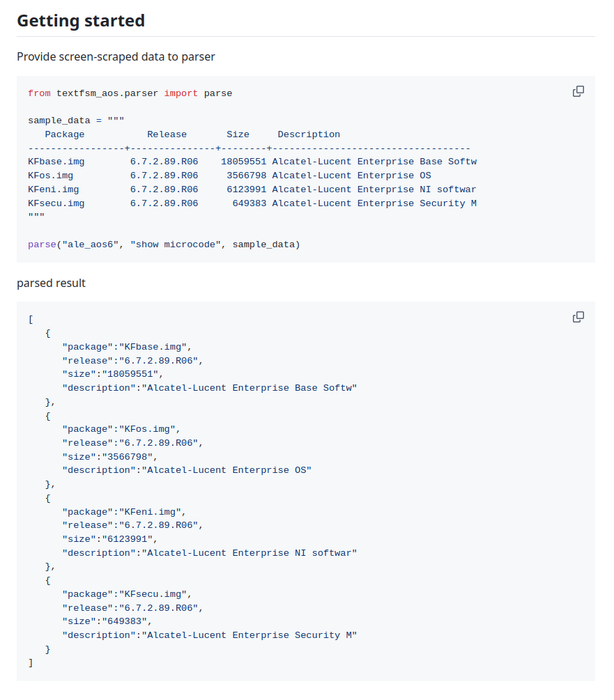This screenshot has width=614, height=700.
Task: Click the "description" line ending in Enterprise OS
Action: pos(186,470)
